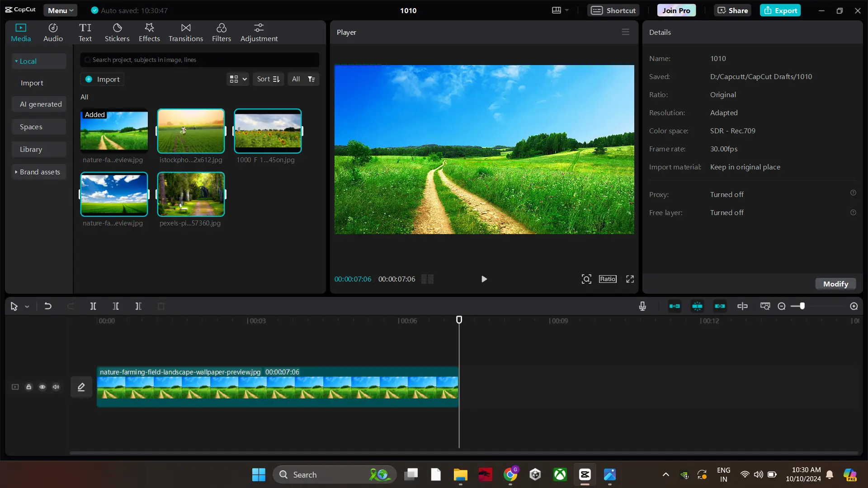Viewport: 868px width, 488px height.
Task: Click the Export button
Action: point(780,10)
